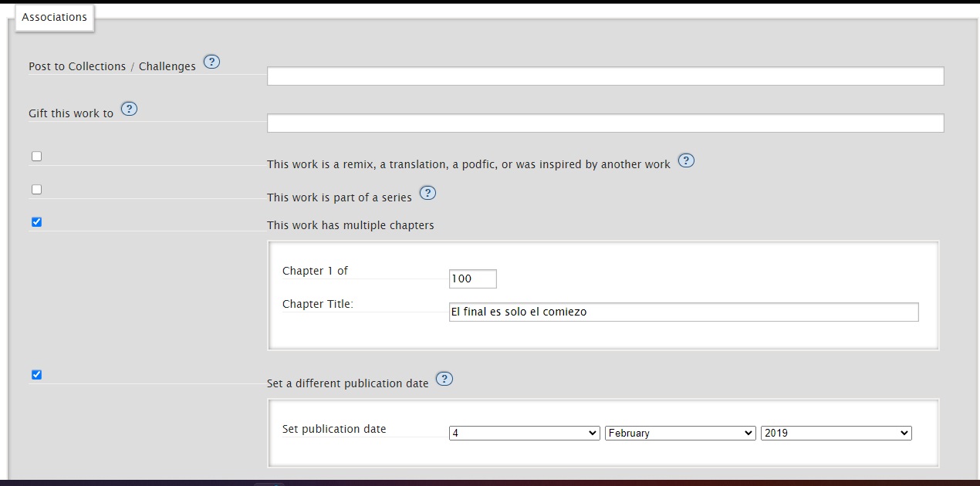
Task: Open the year dropdown showing 2019
Action: click(836, 434)
